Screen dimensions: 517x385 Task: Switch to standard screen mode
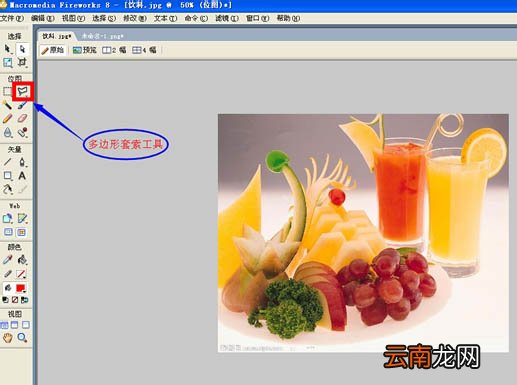(x=4, y=325)
